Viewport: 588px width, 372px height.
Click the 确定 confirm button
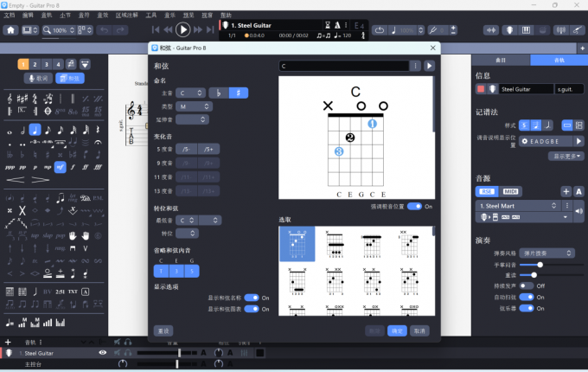point(397,330)
